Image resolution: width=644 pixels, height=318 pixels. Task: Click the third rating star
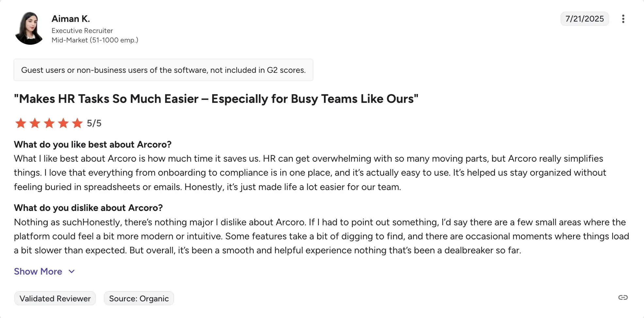click(x=49, y=123)
